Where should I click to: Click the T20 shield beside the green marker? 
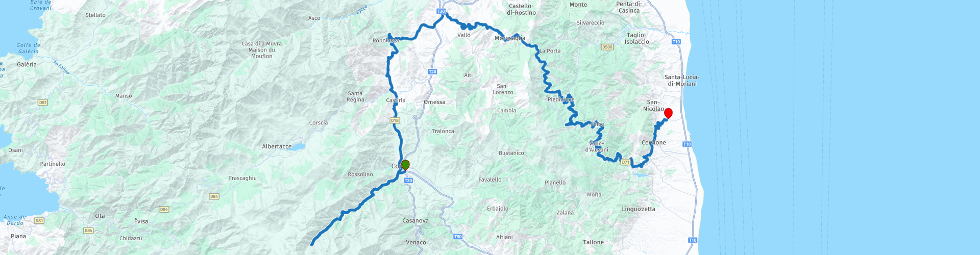click(x=408, y=181)
